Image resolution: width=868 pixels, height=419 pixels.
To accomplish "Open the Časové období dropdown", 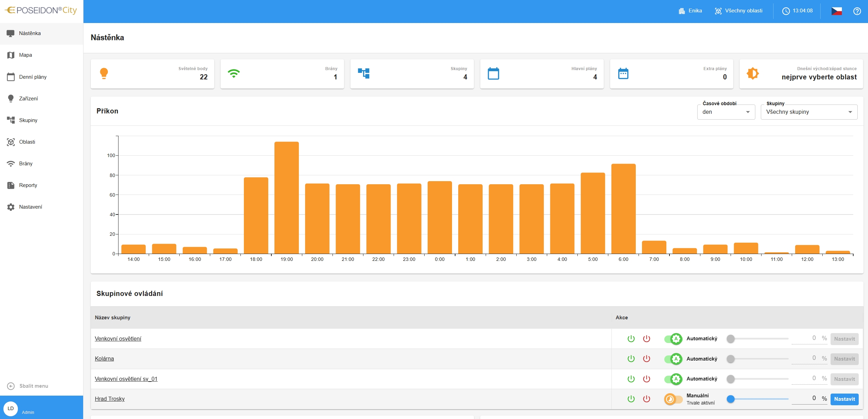I will click(726, 112).
